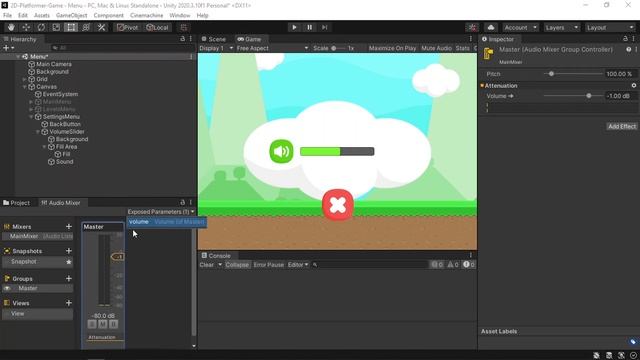
Task: Click the Console Clear button
Action: coord(207,265)
